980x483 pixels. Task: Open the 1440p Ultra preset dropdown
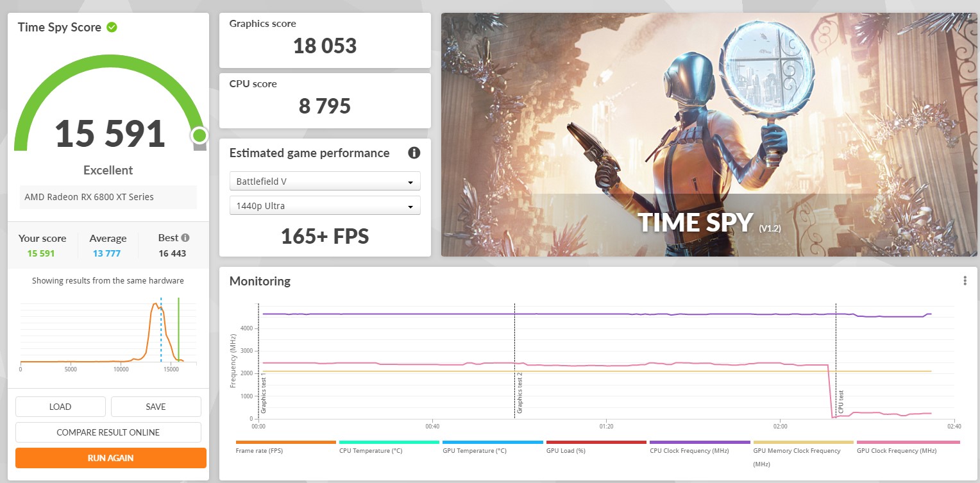tap(325, 205)
